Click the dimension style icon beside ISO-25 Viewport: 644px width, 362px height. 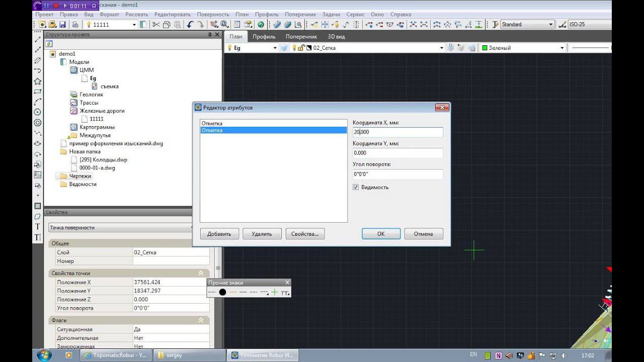point(562,25)
